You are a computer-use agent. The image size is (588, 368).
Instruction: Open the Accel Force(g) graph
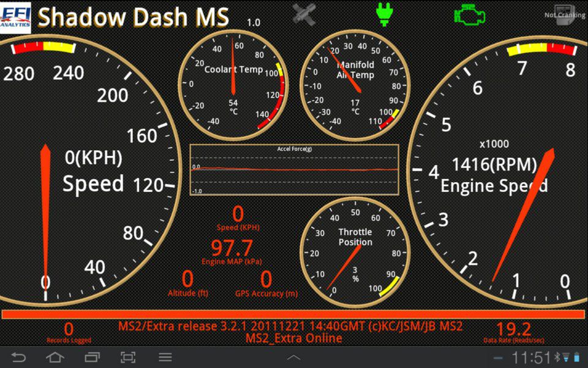pos(295,170)
